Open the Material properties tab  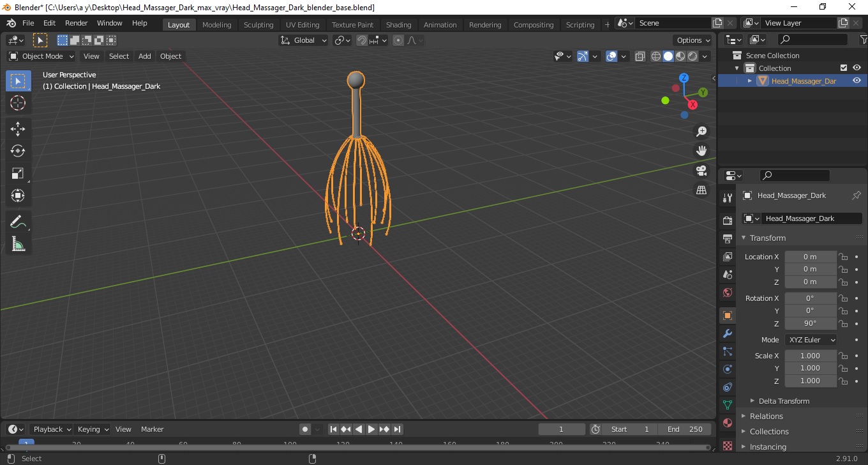pyautogui.click(x=727, y=423)
